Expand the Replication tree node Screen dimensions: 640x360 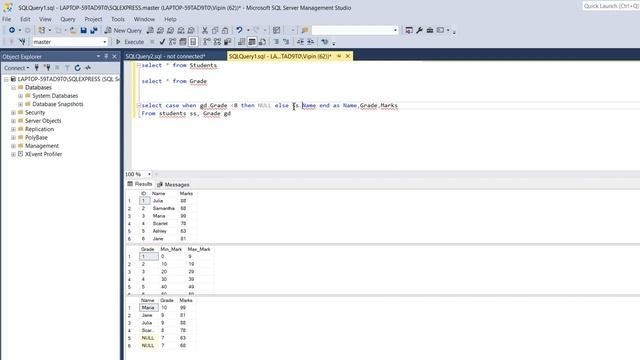click(x=13, y=129)
